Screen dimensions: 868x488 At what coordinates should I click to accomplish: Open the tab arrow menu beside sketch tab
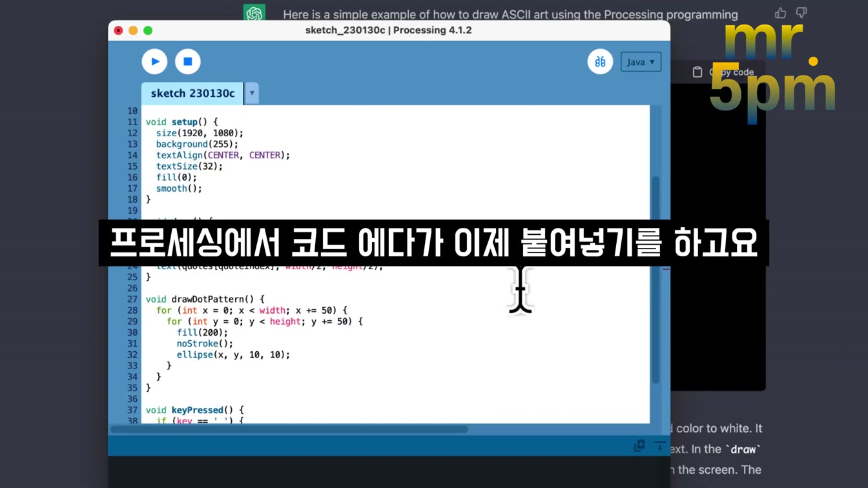(x=252, y=93)
